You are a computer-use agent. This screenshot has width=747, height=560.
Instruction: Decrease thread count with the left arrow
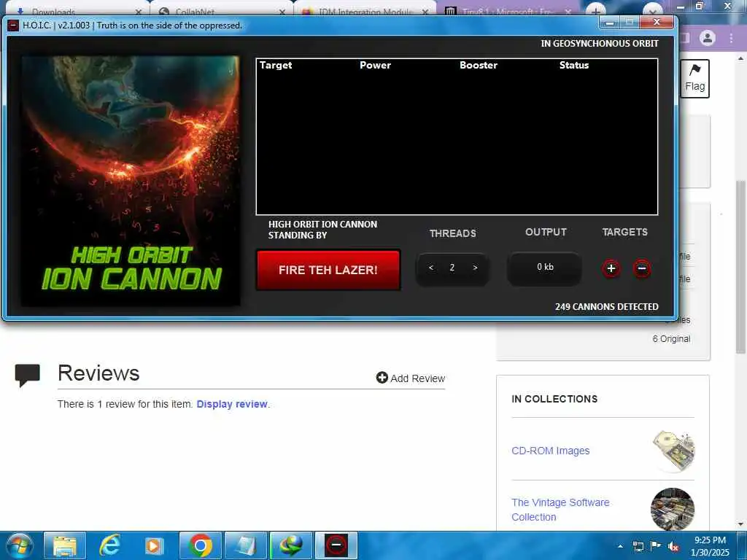point(430,268)
